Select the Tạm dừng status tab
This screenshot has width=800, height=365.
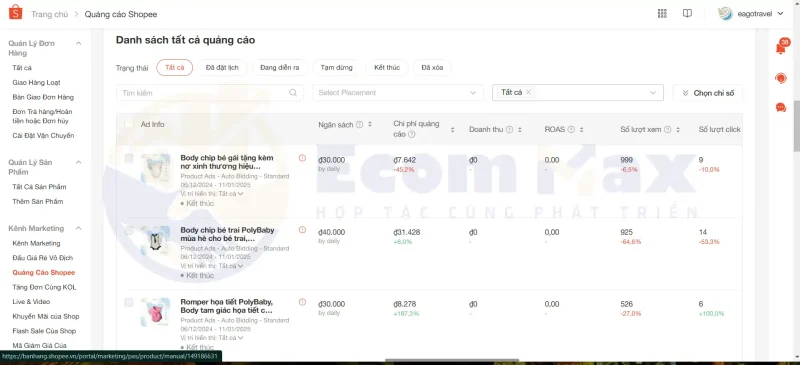click(x=336, y=67)
